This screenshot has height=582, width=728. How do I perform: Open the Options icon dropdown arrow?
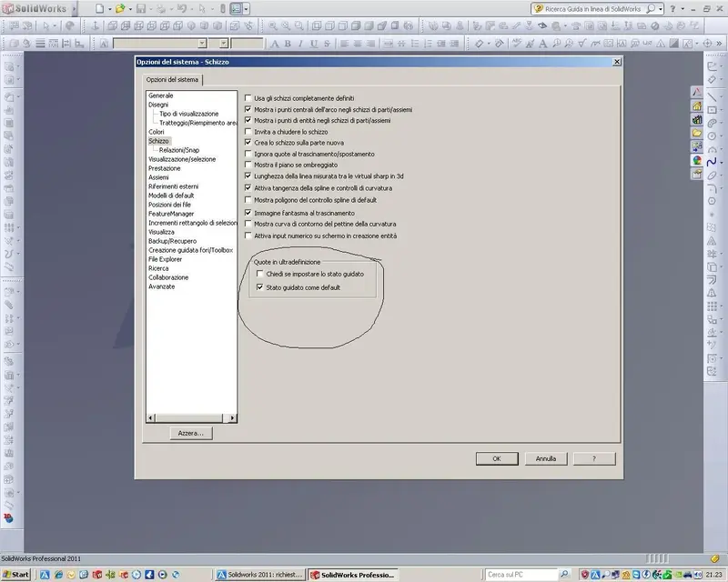(246, 9)
